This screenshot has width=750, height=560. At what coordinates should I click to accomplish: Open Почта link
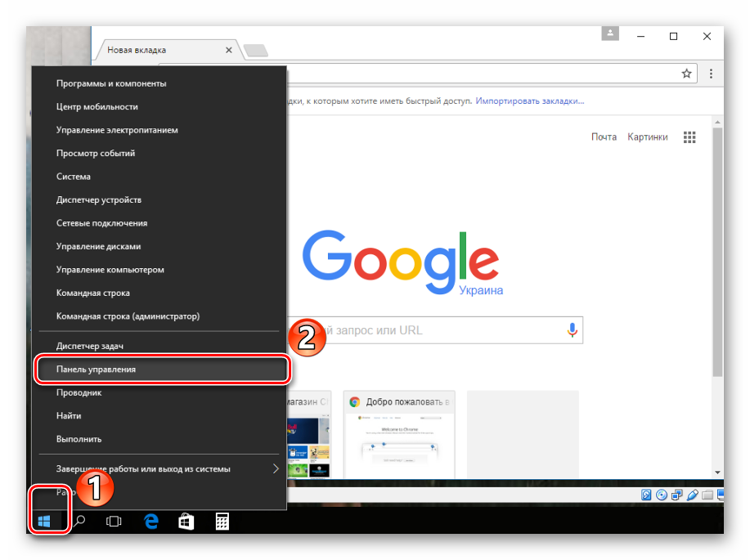pyautogui.click(x=604, y=137)
